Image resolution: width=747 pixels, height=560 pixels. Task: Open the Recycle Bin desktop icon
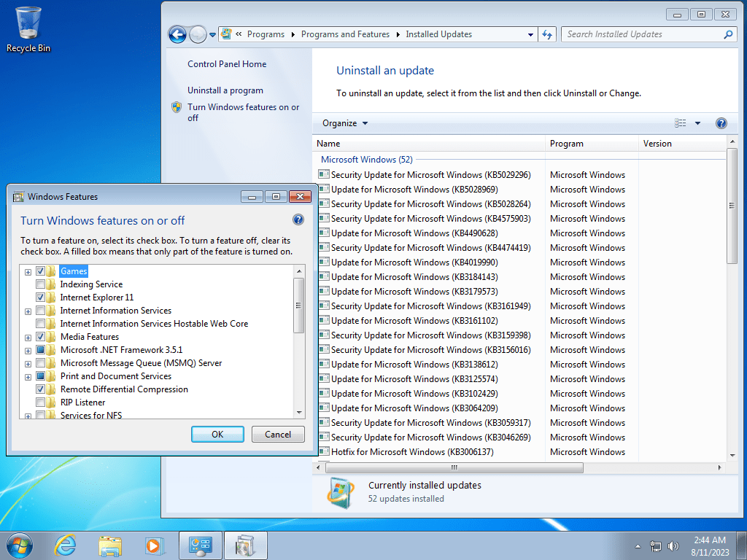point(28,29)
